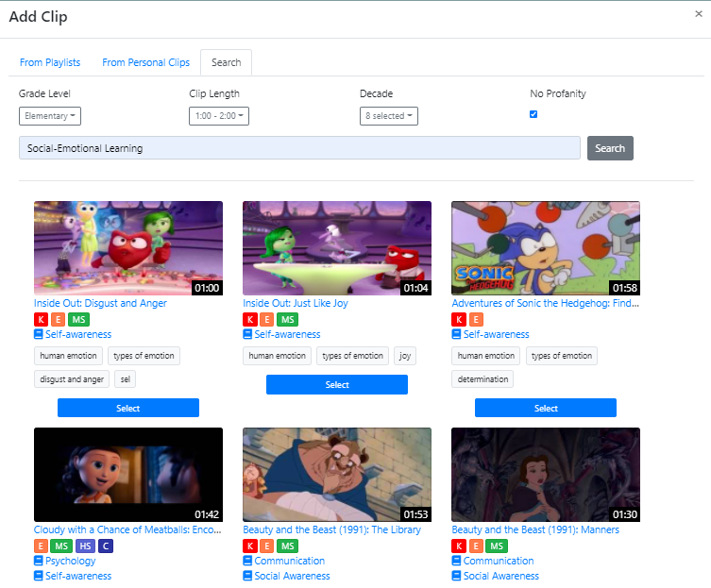Click "types of emotion" tag under Sonic clip
Screen dimensions: 711x588
[x=562, y=356]
